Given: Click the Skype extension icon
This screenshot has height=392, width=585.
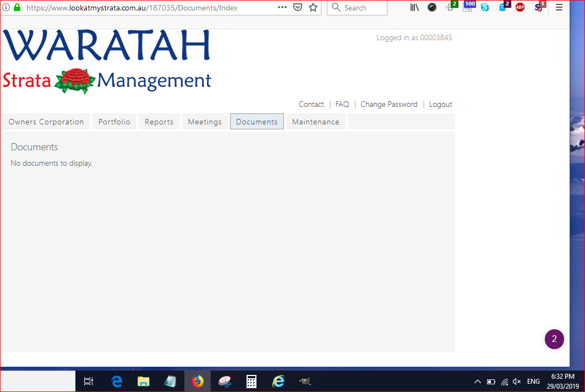Looking at the screenshot, I should coord(485,7).
